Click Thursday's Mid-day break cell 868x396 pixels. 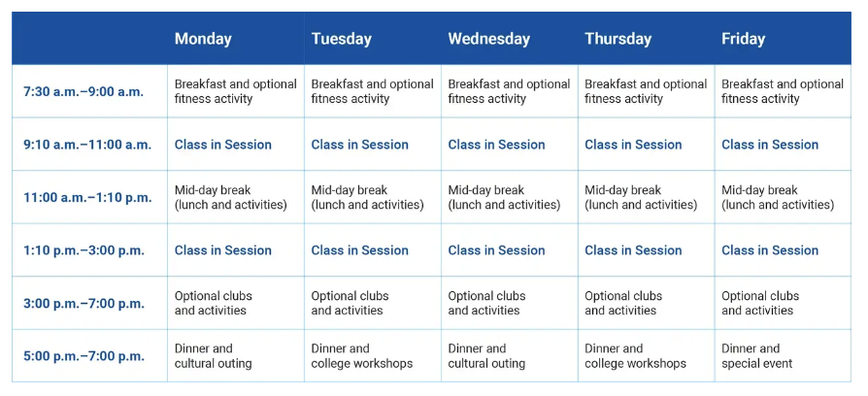point(641,198)
